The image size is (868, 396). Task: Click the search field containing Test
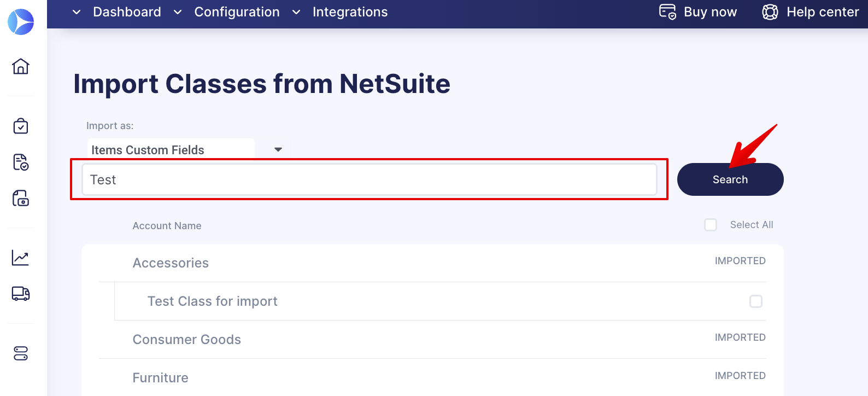[370, 179]
